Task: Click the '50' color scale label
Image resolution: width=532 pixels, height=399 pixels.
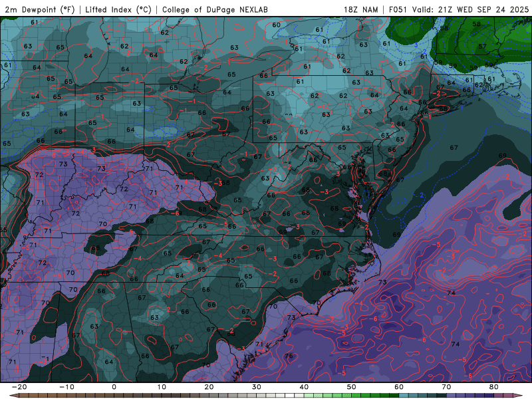Action: pos(352,387)
